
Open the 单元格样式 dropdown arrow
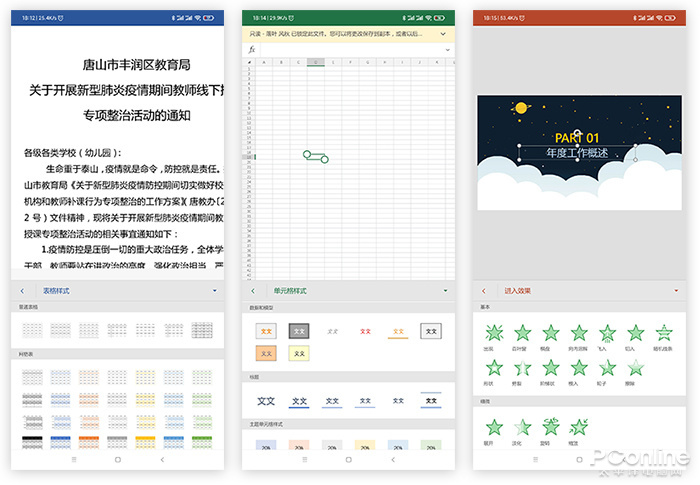point(445,291)
